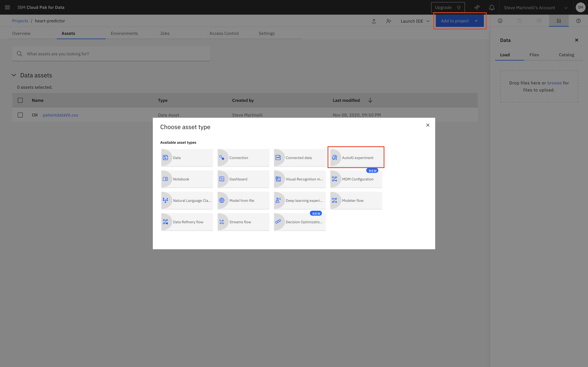Toggle the select-all assets checkbox
This screenshot has height=367, width=588.
click(20, 100)
